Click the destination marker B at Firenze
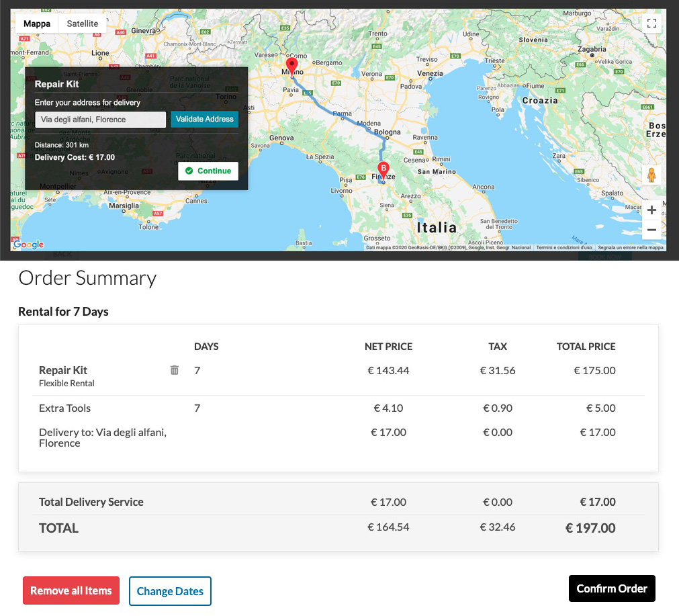 coord(383,169)
